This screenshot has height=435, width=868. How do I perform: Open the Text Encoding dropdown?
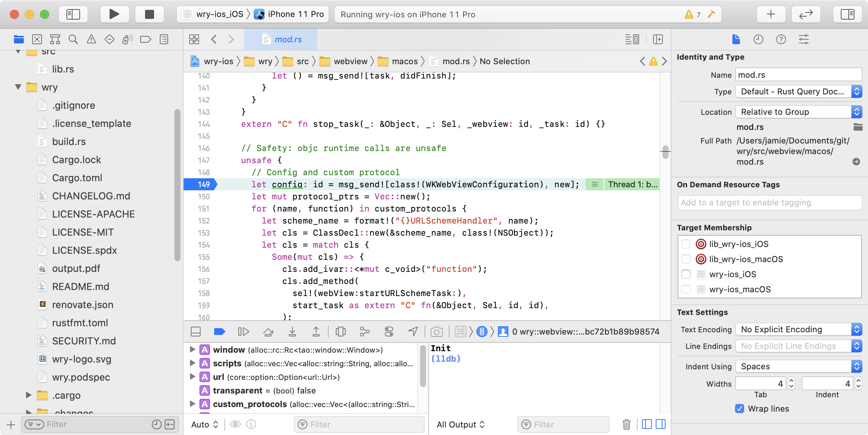coord(798,329)
